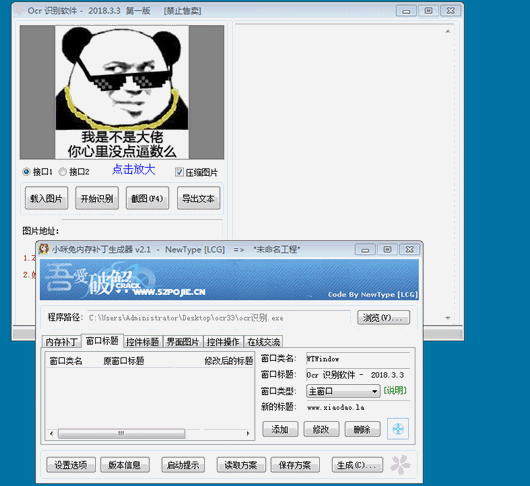Click the 窗口类名 input field
The image size is (530, 486).
[x=358, y=359]
